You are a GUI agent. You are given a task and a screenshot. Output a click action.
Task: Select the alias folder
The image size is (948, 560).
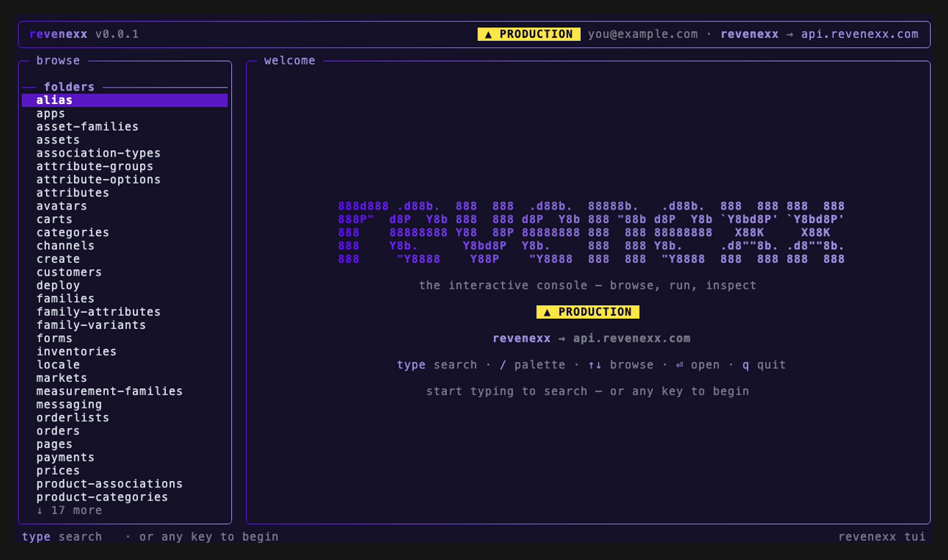click(124, 101)
